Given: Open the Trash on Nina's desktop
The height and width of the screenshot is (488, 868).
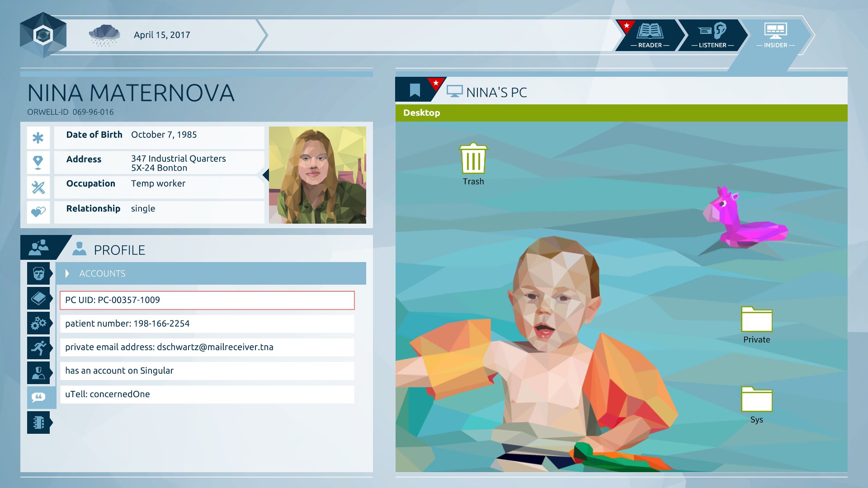Looking at the screenshot, I should pos(473,164).
